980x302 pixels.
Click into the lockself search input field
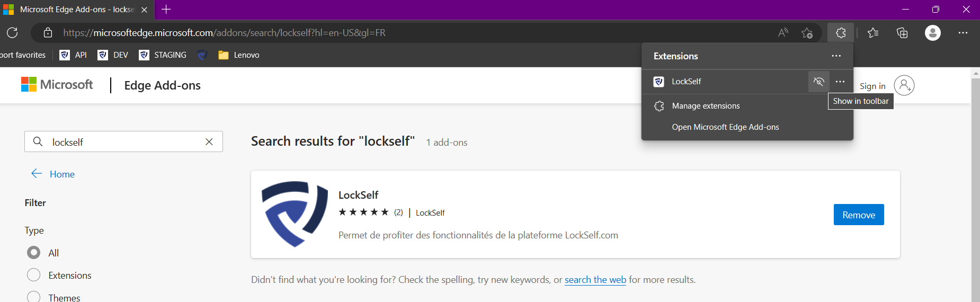122,142
